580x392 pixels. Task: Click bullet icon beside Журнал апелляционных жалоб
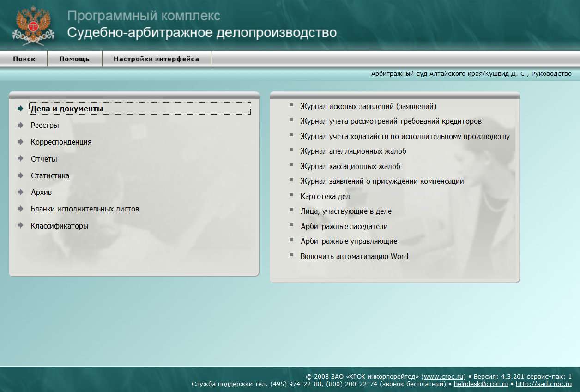point(291,150)
